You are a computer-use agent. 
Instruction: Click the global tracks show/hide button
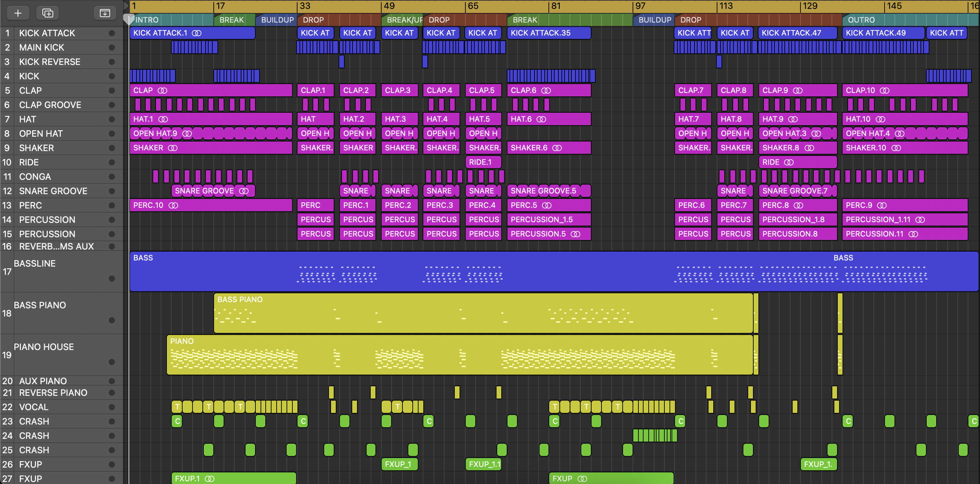click(105, 13)
